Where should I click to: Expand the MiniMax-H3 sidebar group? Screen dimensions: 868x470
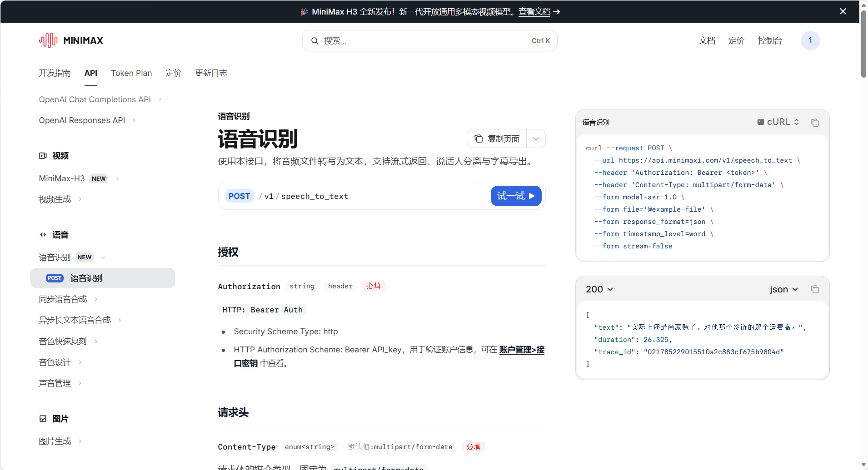tap(117, 178)
